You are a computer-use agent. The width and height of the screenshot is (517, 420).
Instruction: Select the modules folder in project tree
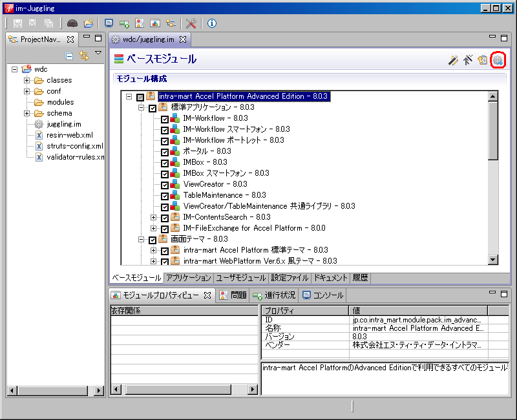[60, 102]
